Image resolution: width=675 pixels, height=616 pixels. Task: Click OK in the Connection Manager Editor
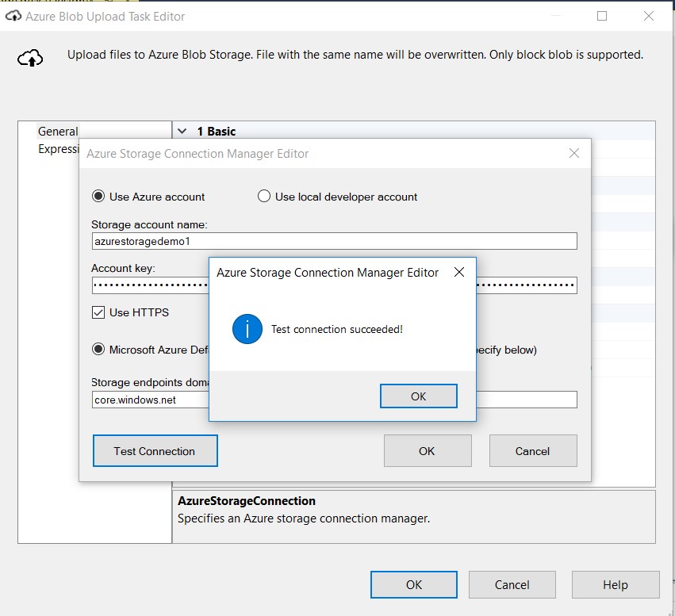pyautogui.click(x=427, y=451)
